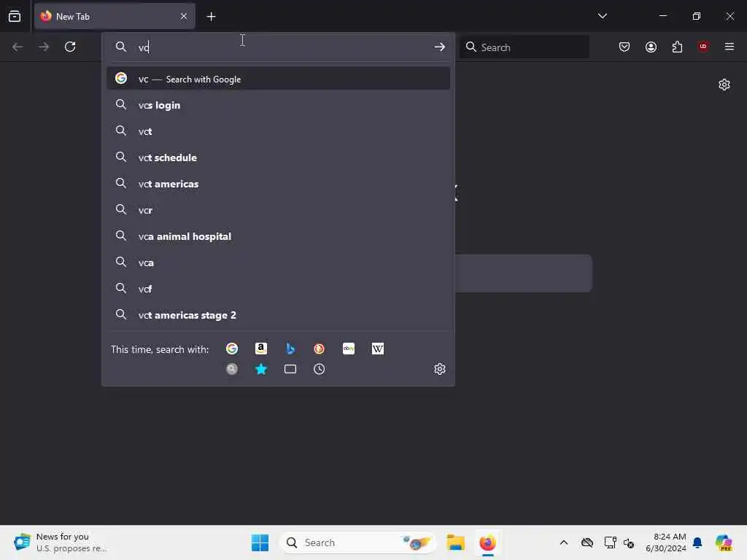Show hidden system tray icons

[564, 542]
